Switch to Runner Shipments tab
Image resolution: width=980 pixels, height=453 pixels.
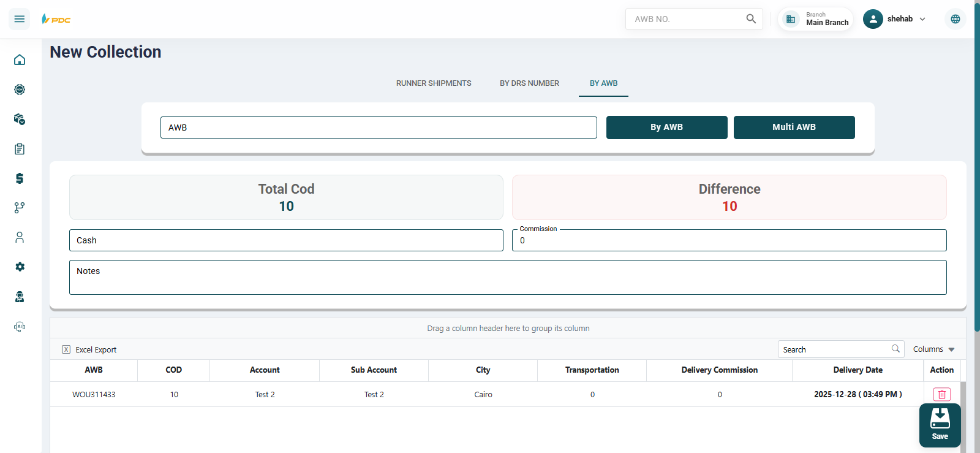pos(434,83)
